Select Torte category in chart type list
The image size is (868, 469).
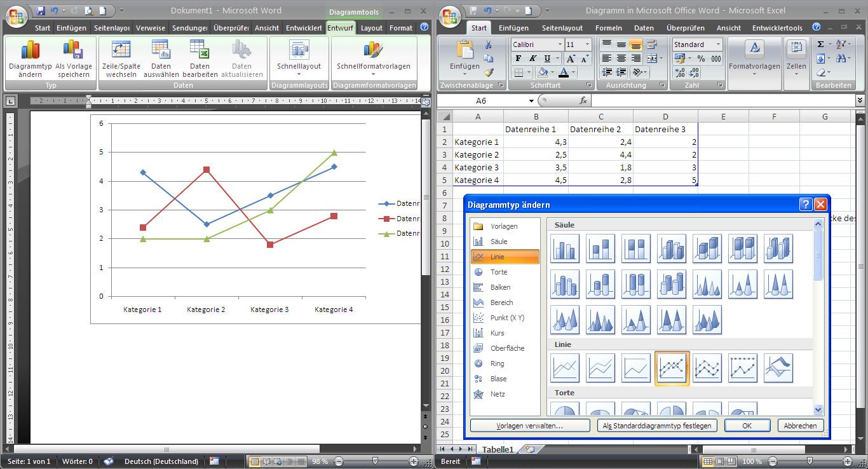click(x=505, y=272)
